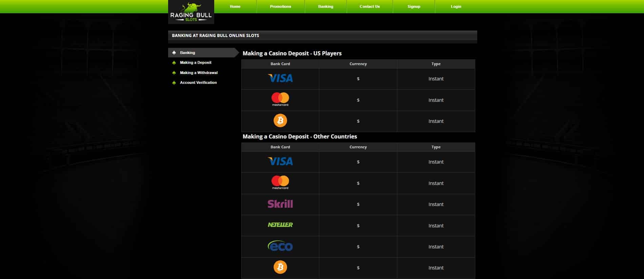Click spade icon beside Making a Deposit

174,62
